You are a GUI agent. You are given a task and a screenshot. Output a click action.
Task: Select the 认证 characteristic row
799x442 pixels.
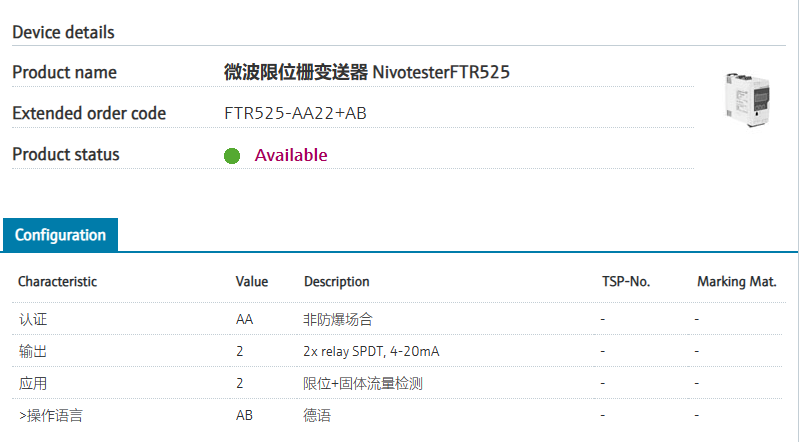33,320
